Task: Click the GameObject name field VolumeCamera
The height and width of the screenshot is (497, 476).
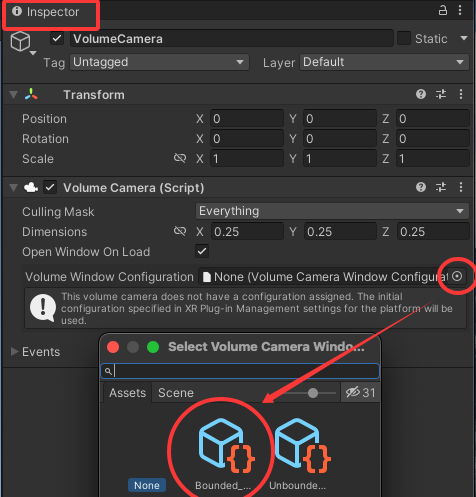Action: [232, 39]
